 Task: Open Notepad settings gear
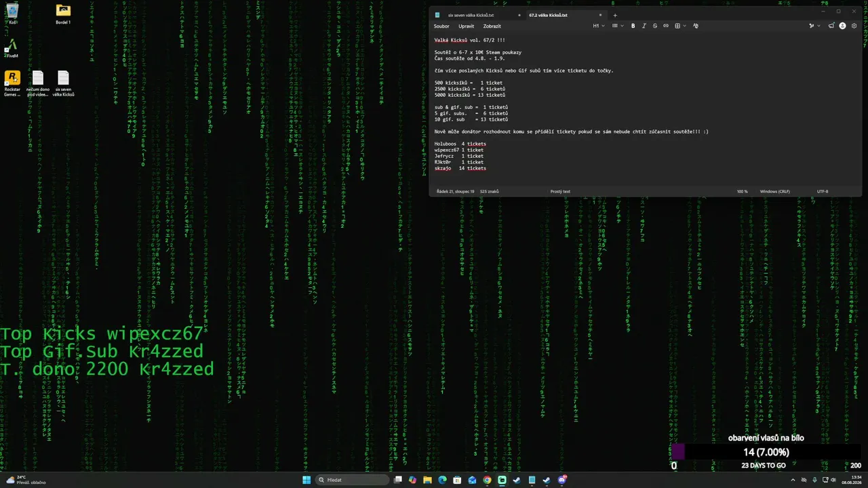pyautogui.click(x=854, y=26)
